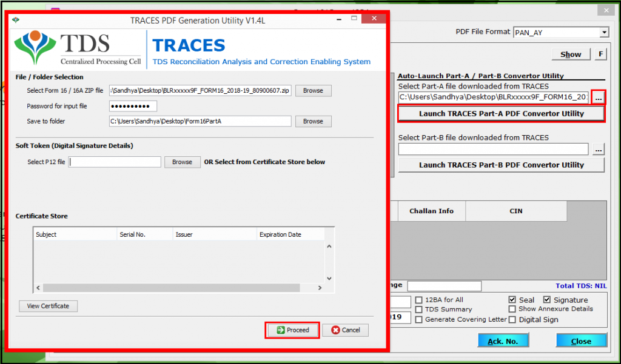Close the TRACES PDF Generation Utility window
The height and width of the screenshot is (364, 621).
(374, 19)
